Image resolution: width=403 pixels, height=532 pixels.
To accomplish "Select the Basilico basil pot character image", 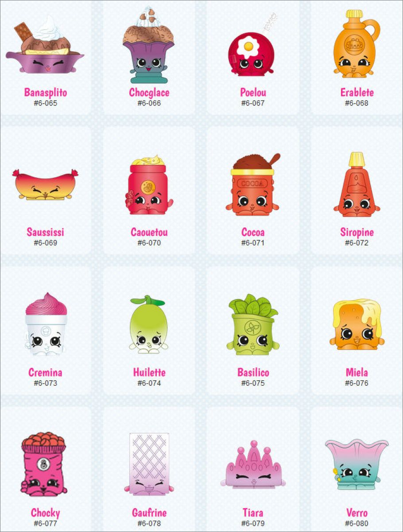I will (252, 325).
